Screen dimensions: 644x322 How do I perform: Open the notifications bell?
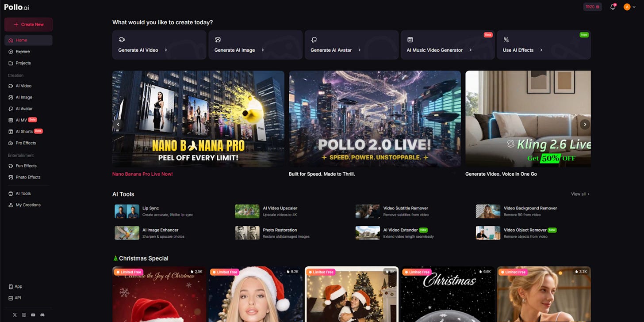[x=613, y=7]
